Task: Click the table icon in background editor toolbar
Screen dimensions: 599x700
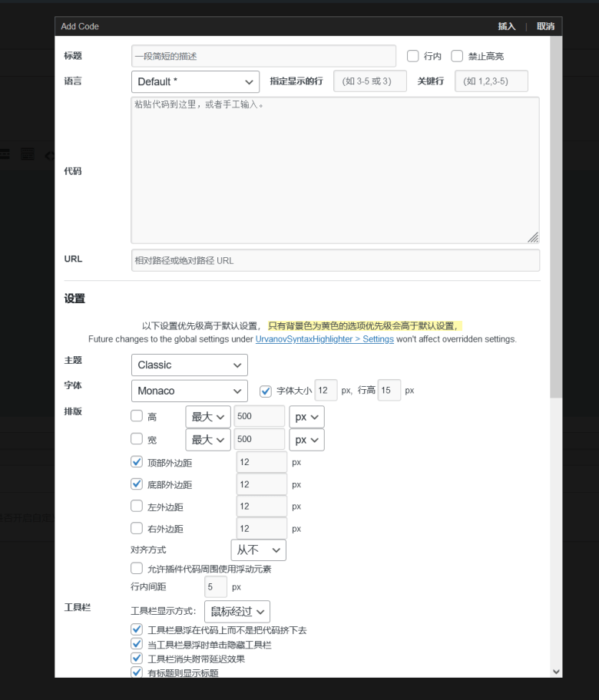Action: (27, 154)
